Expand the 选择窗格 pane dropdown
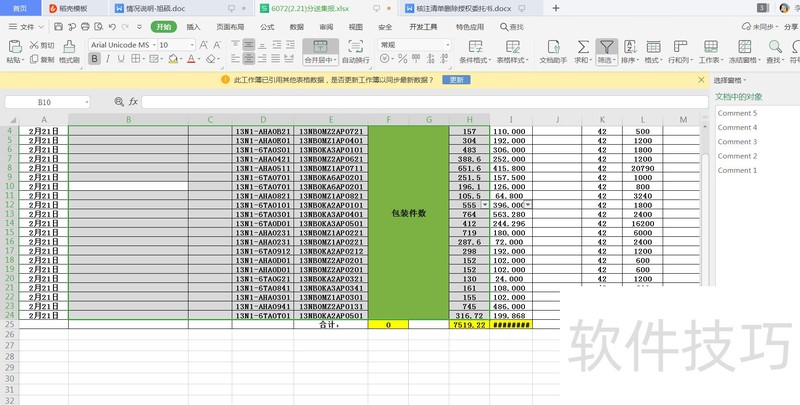Viewport: 800px width, 405px height. [745, 80]
